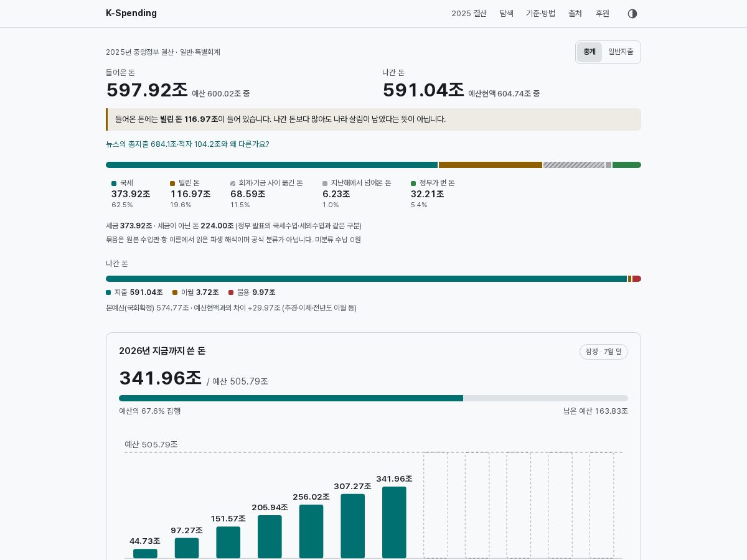Viewport: 747px width, 560px height.
Task: Open the K-Spending home logo
Action: (x=131, y=13)
